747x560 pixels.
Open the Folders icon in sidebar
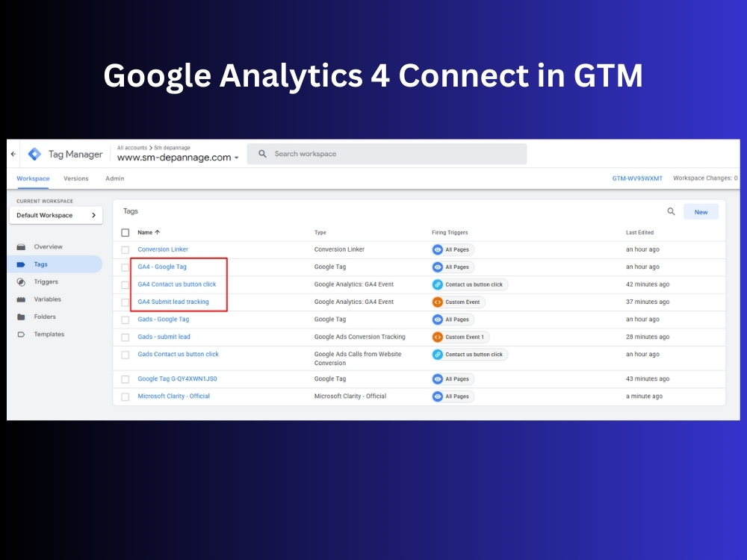point(21,317)
